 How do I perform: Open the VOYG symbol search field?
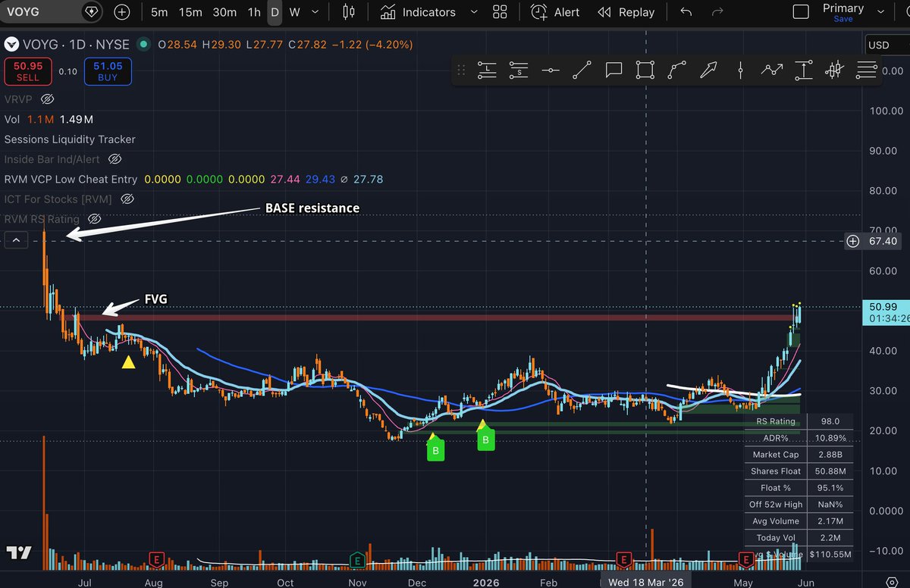(x=52, y=12)
